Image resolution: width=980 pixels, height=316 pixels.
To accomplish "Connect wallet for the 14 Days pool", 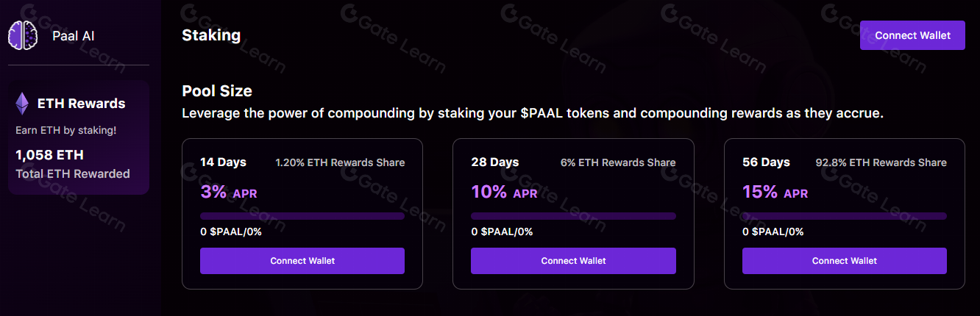I will pos(302,261).
